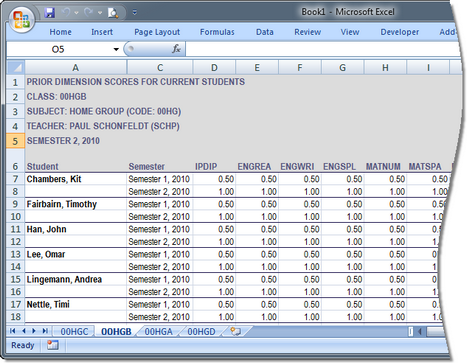
Task: Click cell 'PRIOR DIMENSION SCORES FOR CURRENT STUDENTS'
Action: [136, 82]
